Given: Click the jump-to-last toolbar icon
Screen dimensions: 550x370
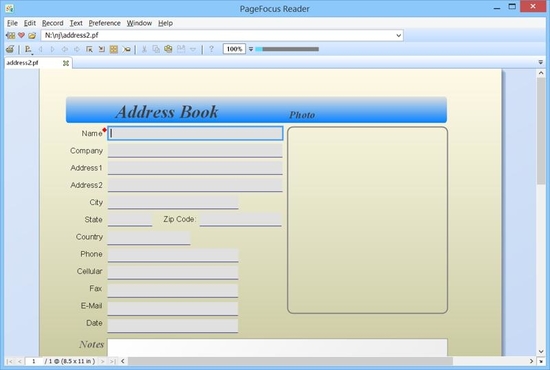Looking at the screenshot, I should 102,49.
